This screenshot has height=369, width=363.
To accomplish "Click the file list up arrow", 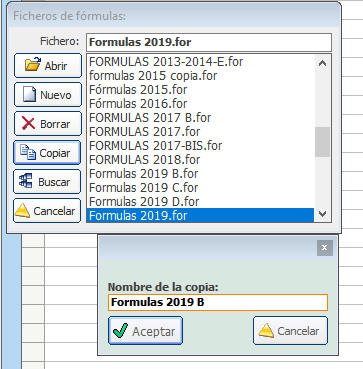I will 322,63.
